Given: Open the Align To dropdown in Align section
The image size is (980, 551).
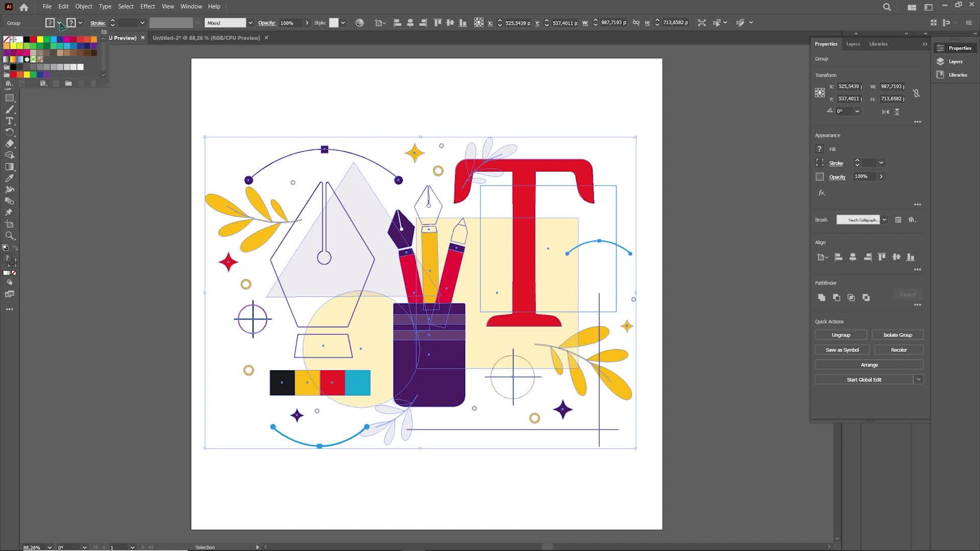Looking at the screenshot, I should click(822, 257).
